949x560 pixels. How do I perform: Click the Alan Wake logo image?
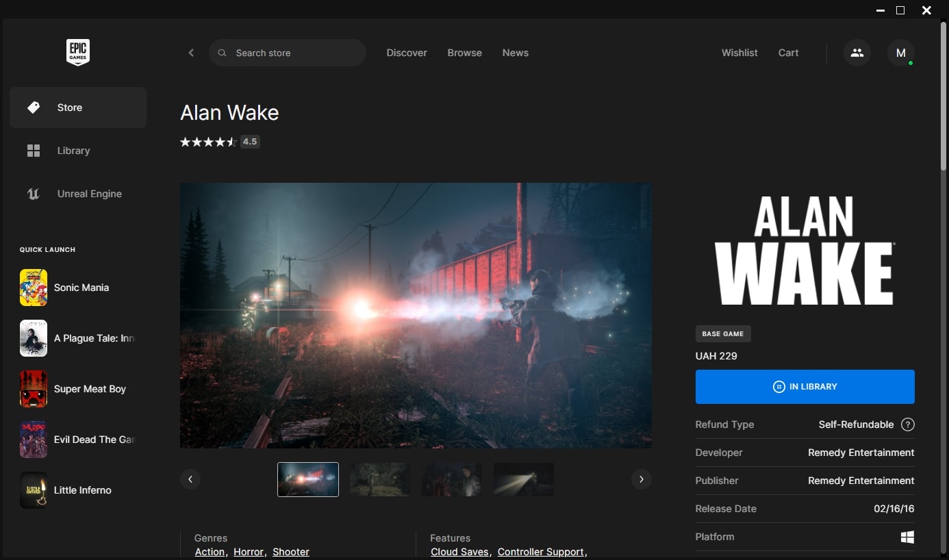(x=805, y=251)
